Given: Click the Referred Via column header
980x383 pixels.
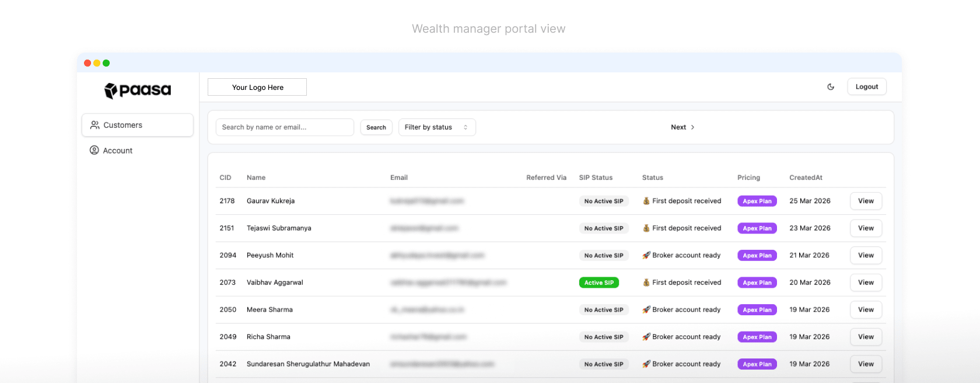Looking at the screenshot, I should tap(547, 177).
